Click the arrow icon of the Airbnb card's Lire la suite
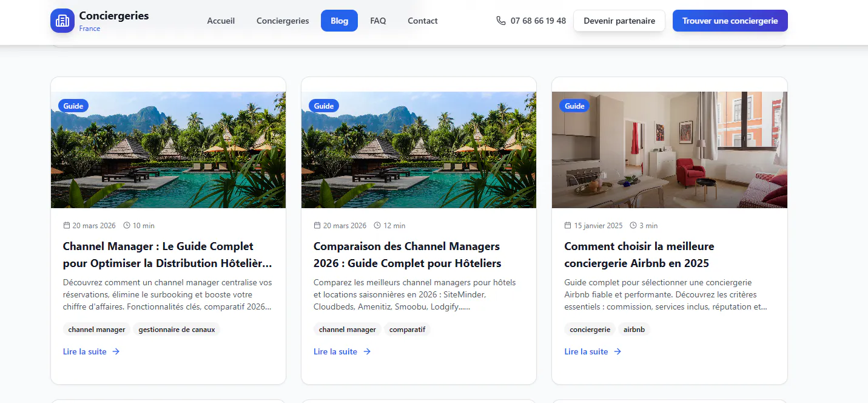 tap(617, 351)
